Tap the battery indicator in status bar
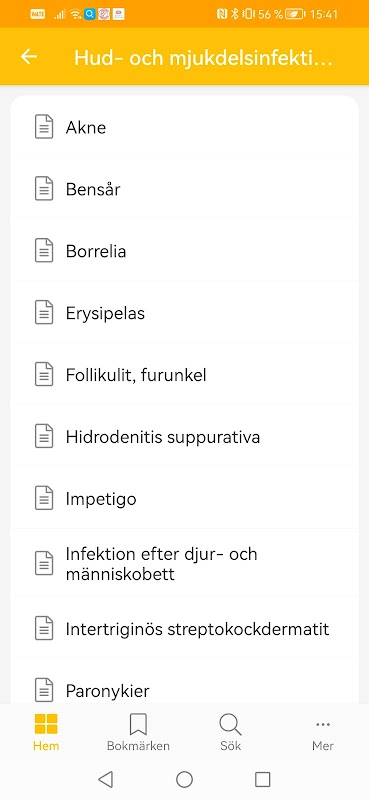The width and height of the screenshot is (369, 800). coord(294,14)
